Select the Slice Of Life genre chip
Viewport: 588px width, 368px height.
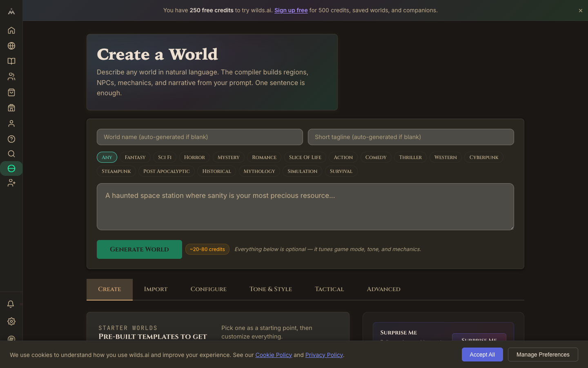[x=305, y=157]
